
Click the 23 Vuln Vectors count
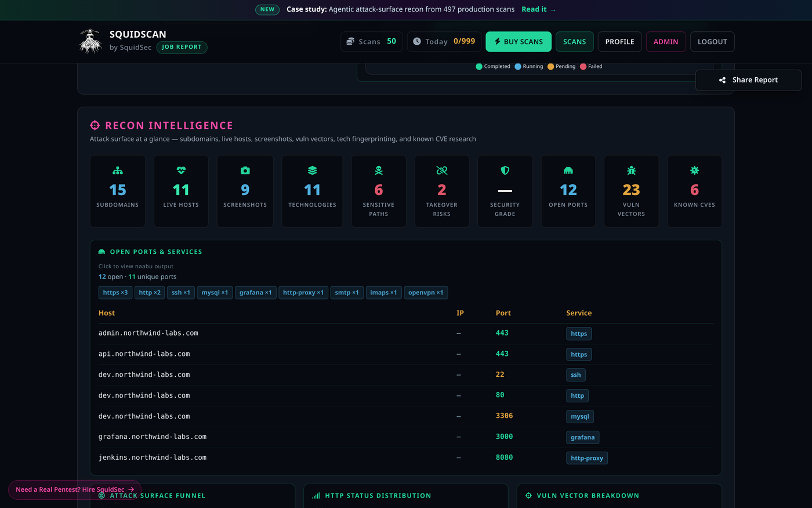[x=632, y=190]
